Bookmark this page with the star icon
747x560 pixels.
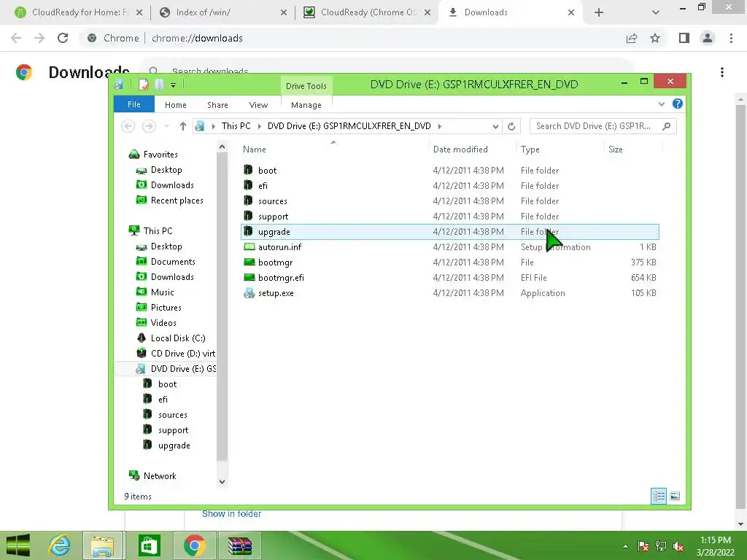[x=655, y=38]
